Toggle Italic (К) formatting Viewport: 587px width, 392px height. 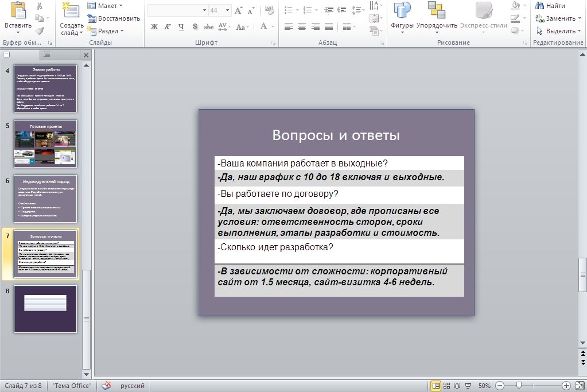tap(168, 26)
